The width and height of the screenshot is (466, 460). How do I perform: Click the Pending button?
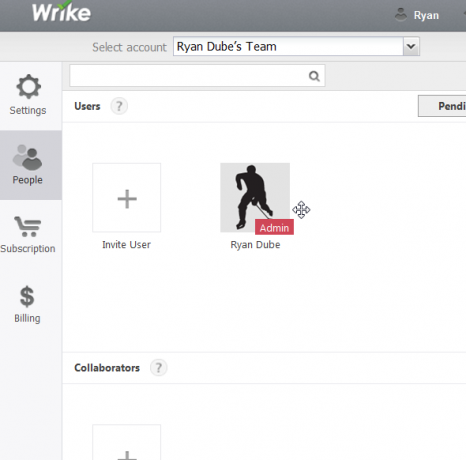pyautogui.click(x=442, y=106)
